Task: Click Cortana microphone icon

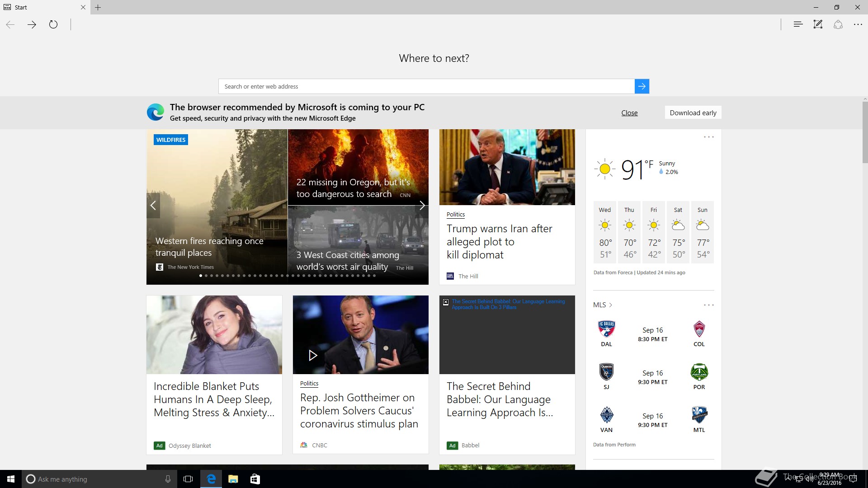Action: click(x=168, y=479)
